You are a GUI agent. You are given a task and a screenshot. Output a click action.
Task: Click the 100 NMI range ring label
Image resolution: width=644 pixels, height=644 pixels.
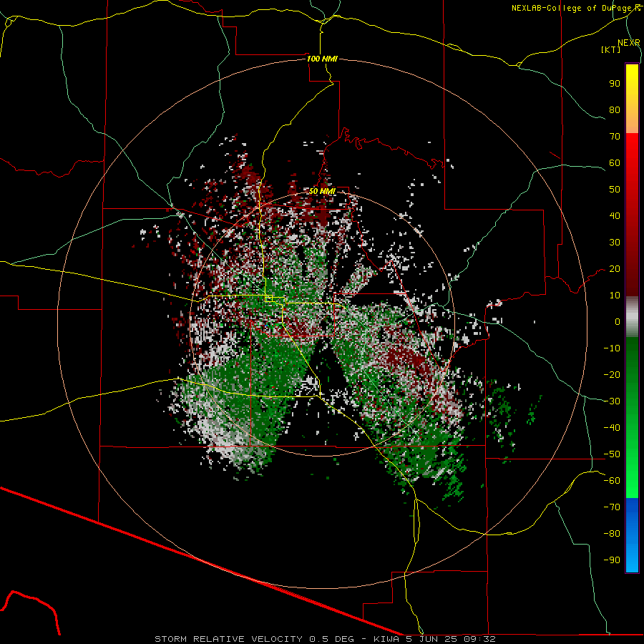(322, 59)
